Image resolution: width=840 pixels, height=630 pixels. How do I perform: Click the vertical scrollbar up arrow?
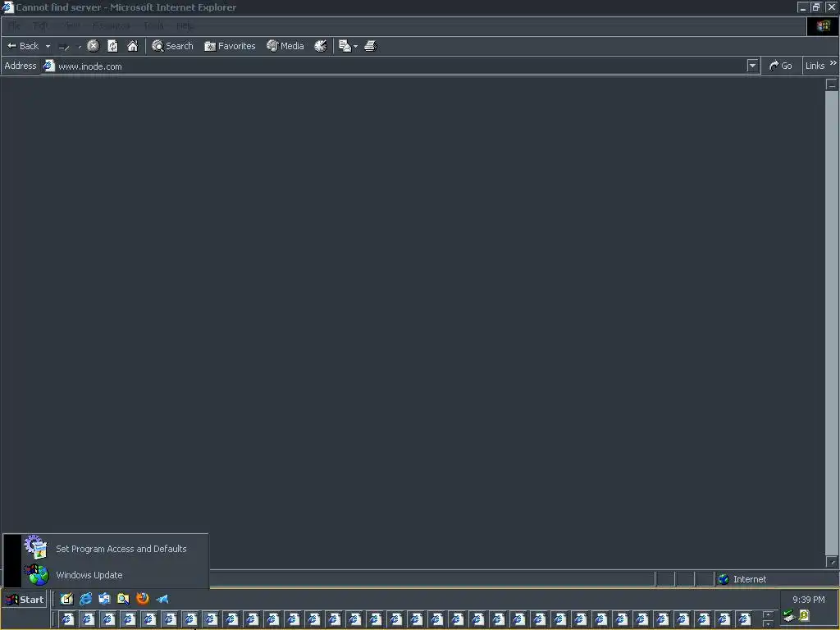pos(832,84)
